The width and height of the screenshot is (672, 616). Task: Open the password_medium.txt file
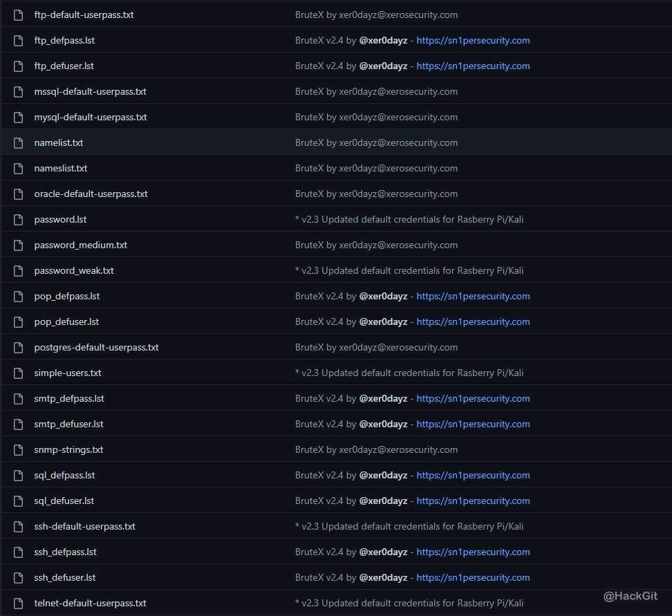[x=81, y=245]
